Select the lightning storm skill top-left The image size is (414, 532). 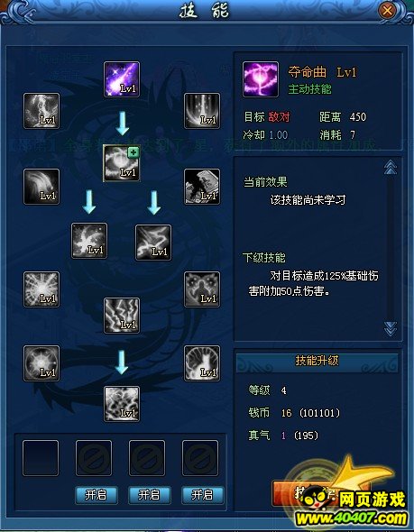pyautogui.click(x=41, y=111)
